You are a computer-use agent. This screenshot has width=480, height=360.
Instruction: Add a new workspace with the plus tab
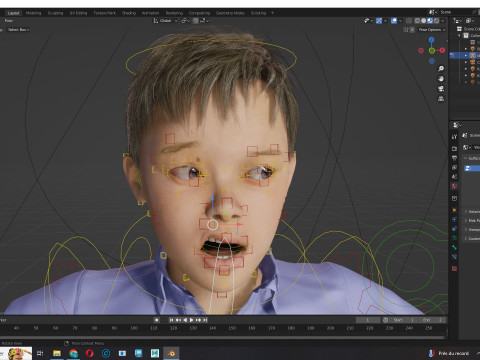(x=272, y=13)
